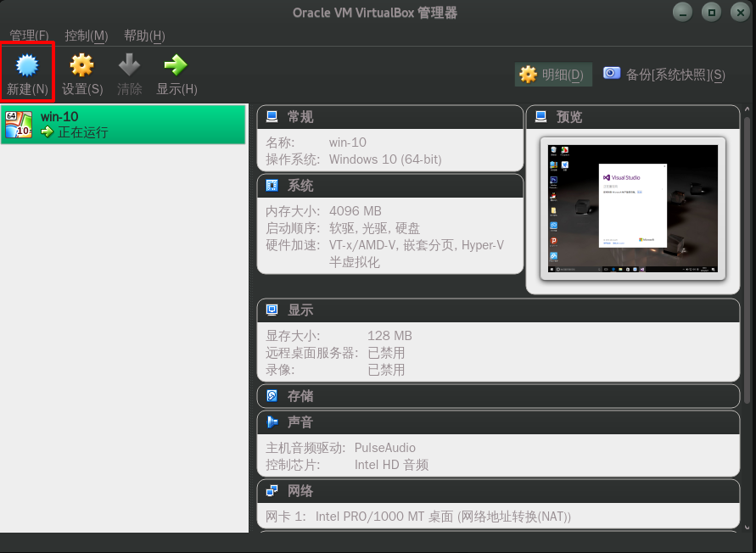
Task: Switch to 备份[系统快照](S) snapshots view
Action: pos(664,75)
